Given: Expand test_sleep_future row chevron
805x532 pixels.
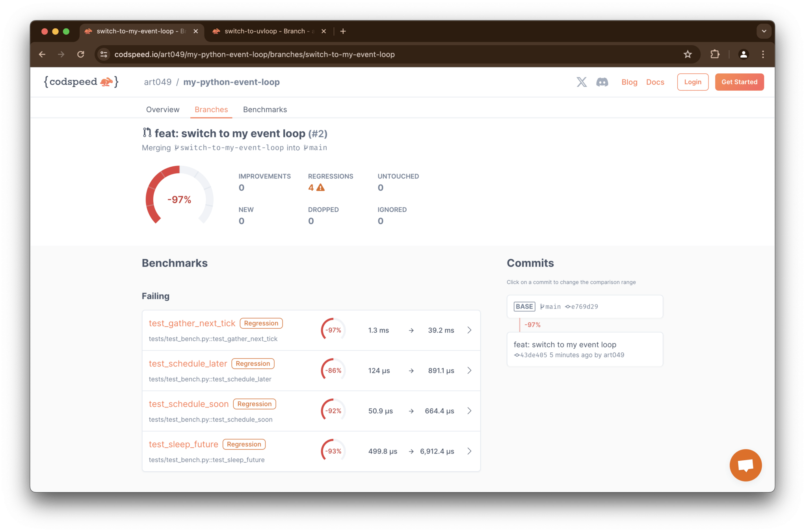Looking at the screenshot, I should 469,451.
